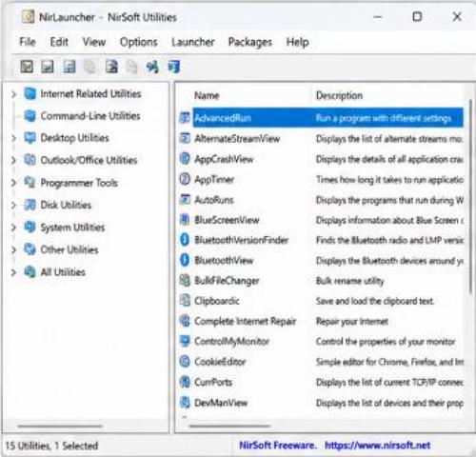This screenshot has width=476, height=457.
Task: Click the Desktop Utilities monitor icon
Action: (30, 138)
